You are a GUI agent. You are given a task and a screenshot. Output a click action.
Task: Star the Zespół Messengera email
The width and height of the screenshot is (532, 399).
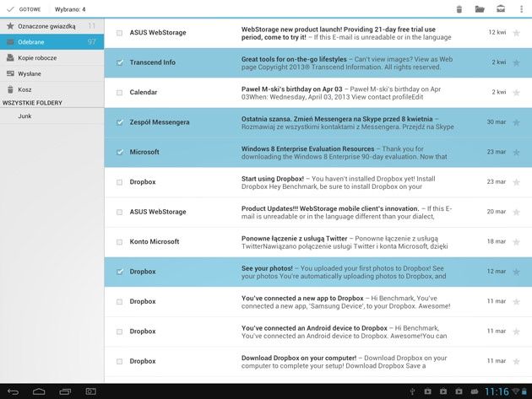[517, 122]
